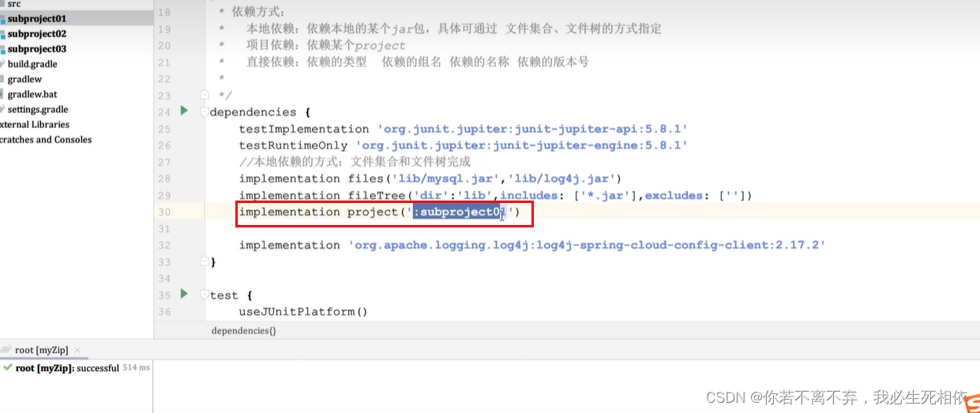Select subproject03 in the project tree
The image size is (980, 413).
[x=37, y=49]
